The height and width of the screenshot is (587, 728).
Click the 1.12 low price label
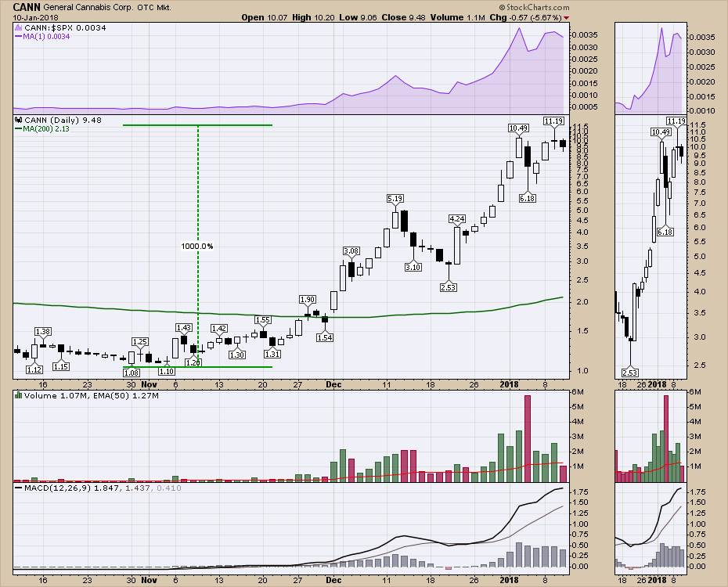(x=34, y=369)
